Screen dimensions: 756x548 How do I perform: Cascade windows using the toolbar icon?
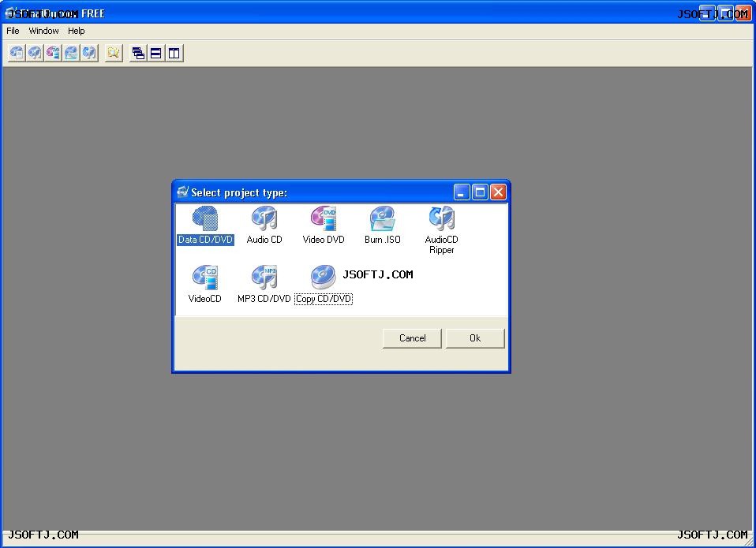tap(138, 53)
